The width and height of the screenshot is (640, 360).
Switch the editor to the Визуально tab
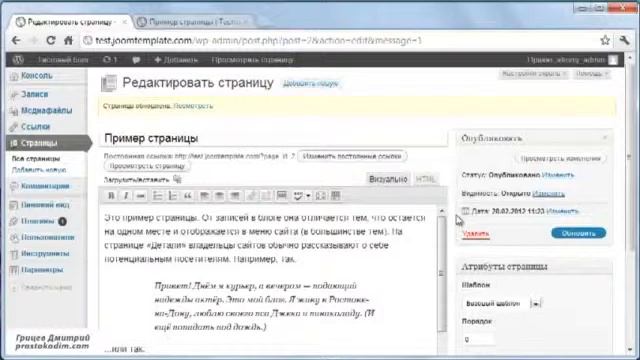[388, 179]
